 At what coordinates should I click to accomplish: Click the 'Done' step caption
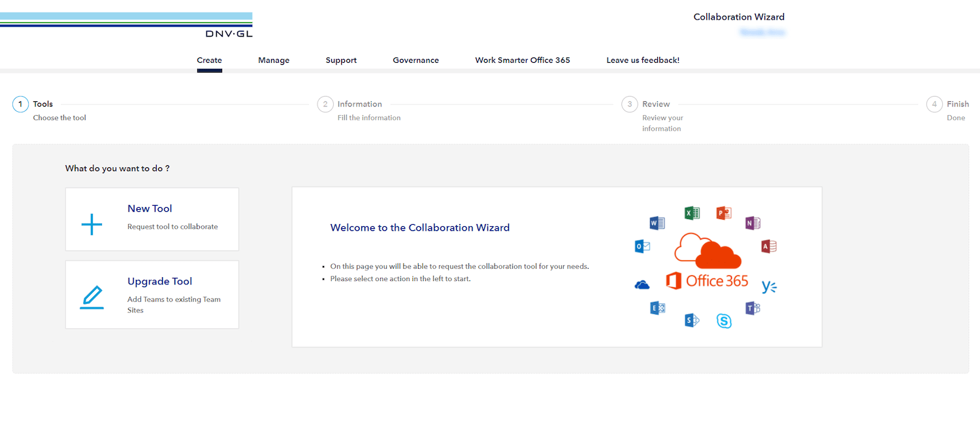956,118
